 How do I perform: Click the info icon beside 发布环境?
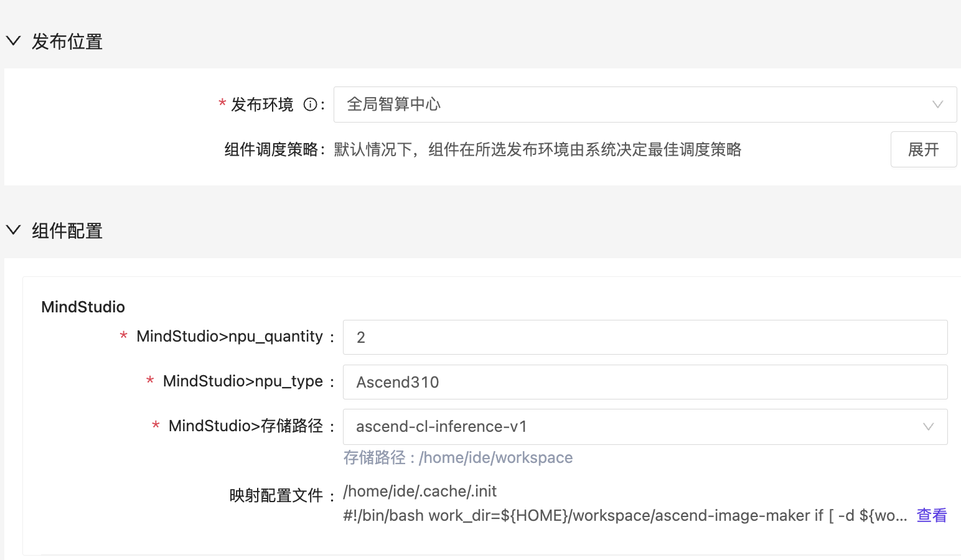tap(310, 105)
